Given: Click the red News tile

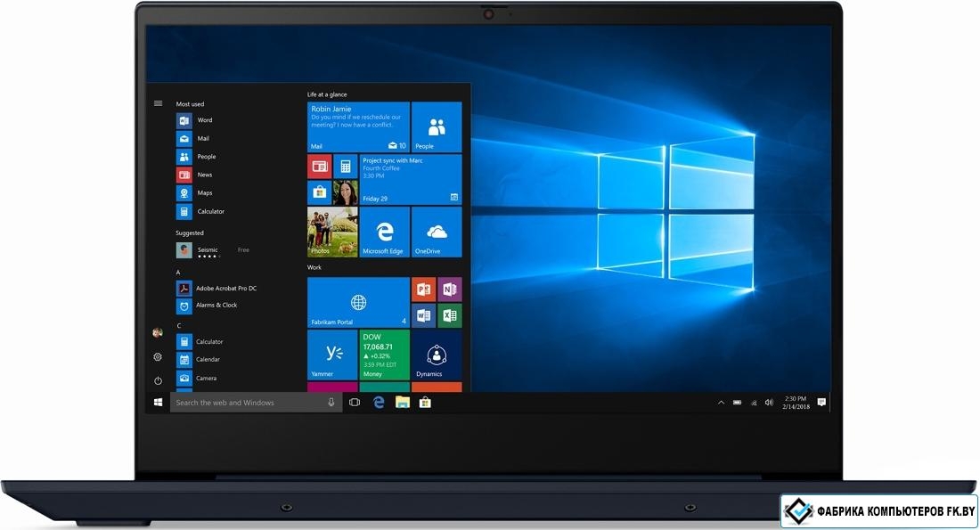Looking at the screenshot, I should click(x=319, y=167).
